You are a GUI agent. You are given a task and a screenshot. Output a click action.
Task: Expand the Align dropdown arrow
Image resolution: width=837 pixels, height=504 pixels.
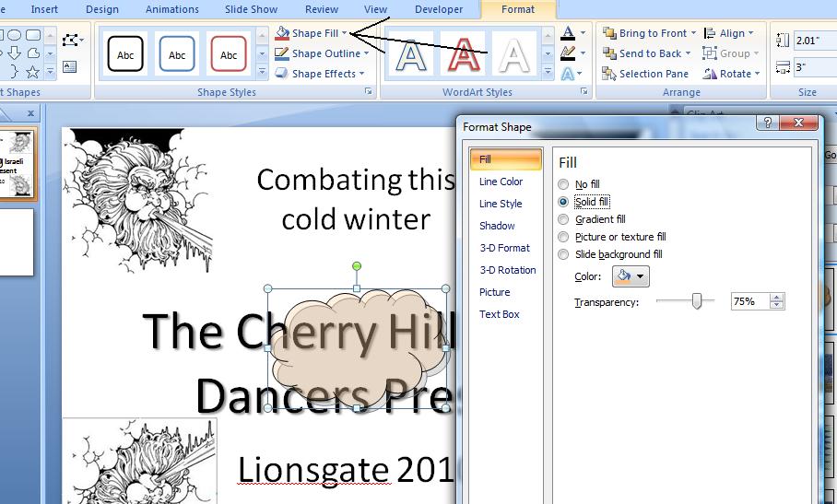(750, 33)
